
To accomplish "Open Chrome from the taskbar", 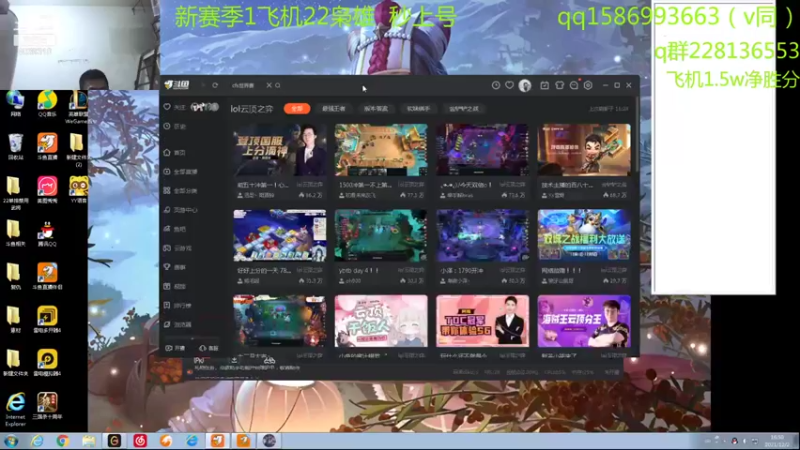I will coord(63,440).
